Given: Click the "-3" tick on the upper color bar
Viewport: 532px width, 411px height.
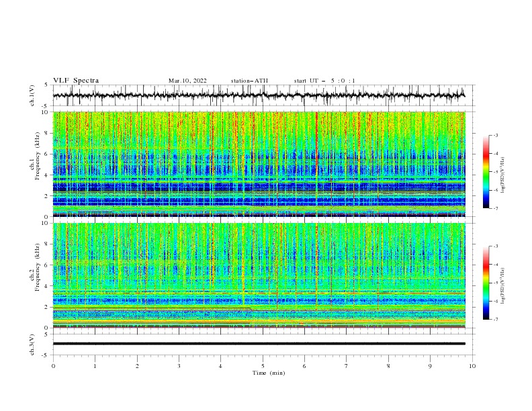Looking at the screenshot, I should 496,135.
